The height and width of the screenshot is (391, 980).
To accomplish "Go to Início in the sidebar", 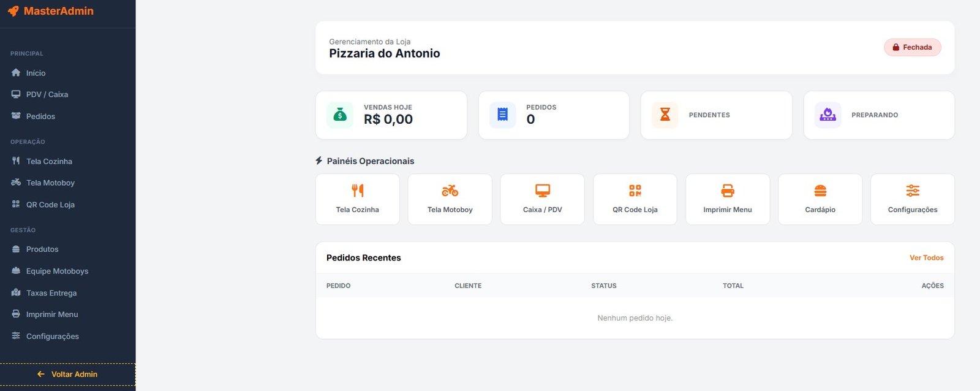I will 36,73.
